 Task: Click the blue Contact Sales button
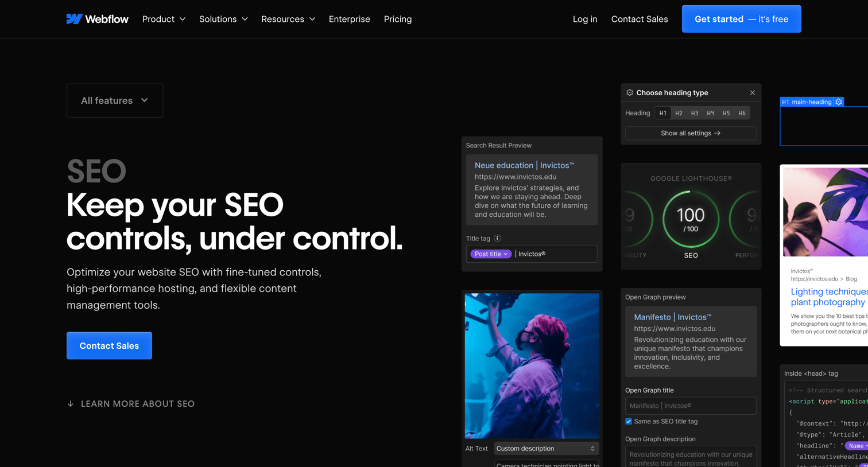coord(109,345)
